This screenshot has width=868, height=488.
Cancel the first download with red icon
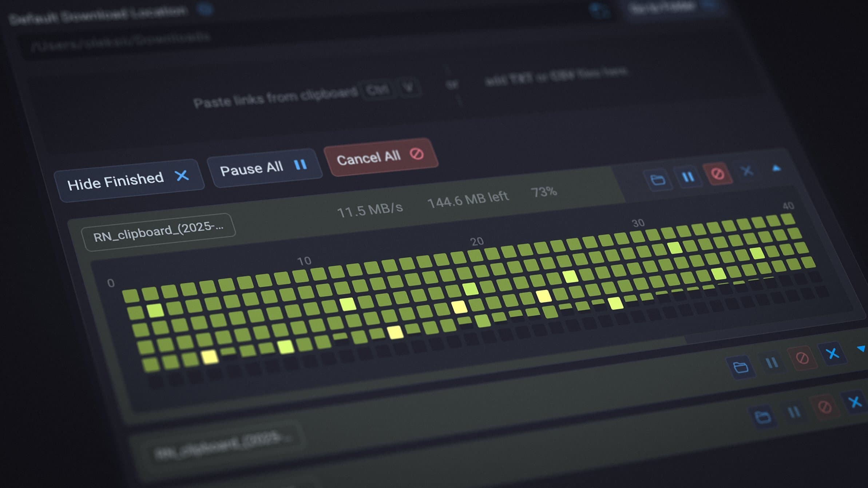click(x=717, y=174)
